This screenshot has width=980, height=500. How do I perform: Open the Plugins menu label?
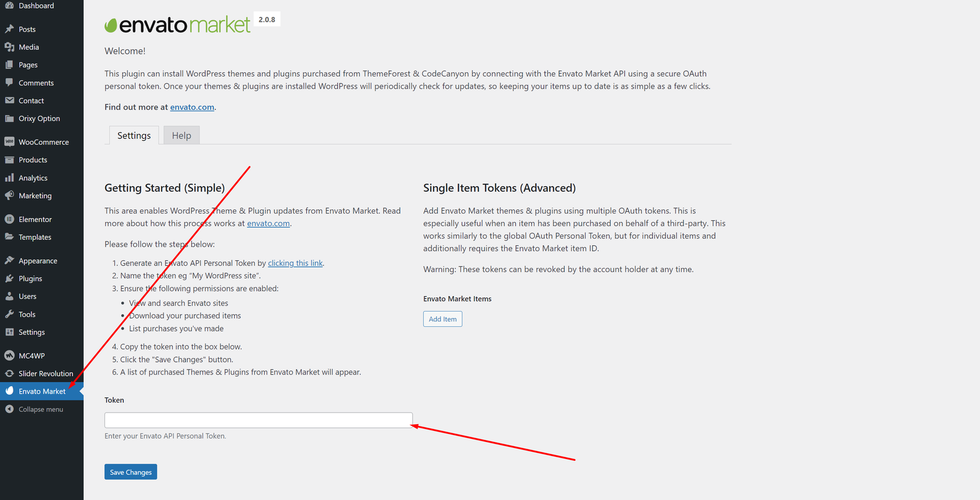pyautogui.click(x=31, y=278)
